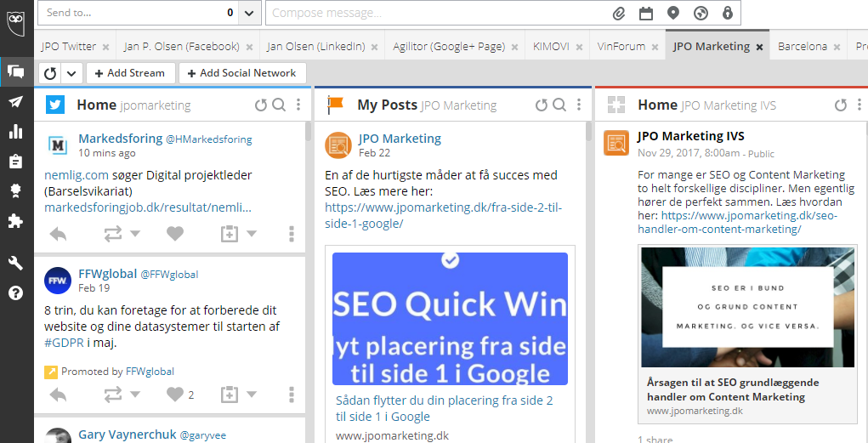Image resolution: width=868 pixels, height=443 pixels.
Task: Open the Twitter Home stream options menu
Action: tap(298, 105)
